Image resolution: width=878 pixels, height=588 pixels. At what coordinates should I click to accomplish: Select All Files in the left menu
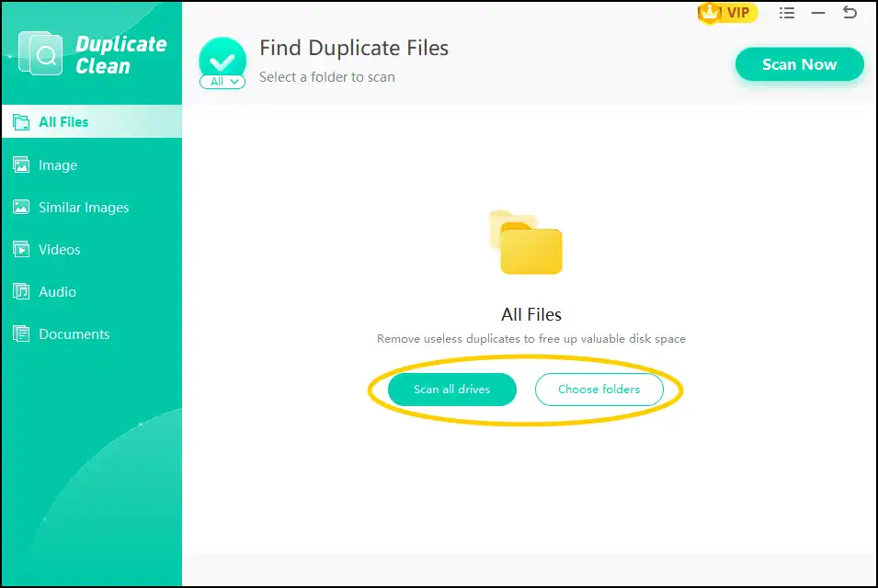pos(64,121)
